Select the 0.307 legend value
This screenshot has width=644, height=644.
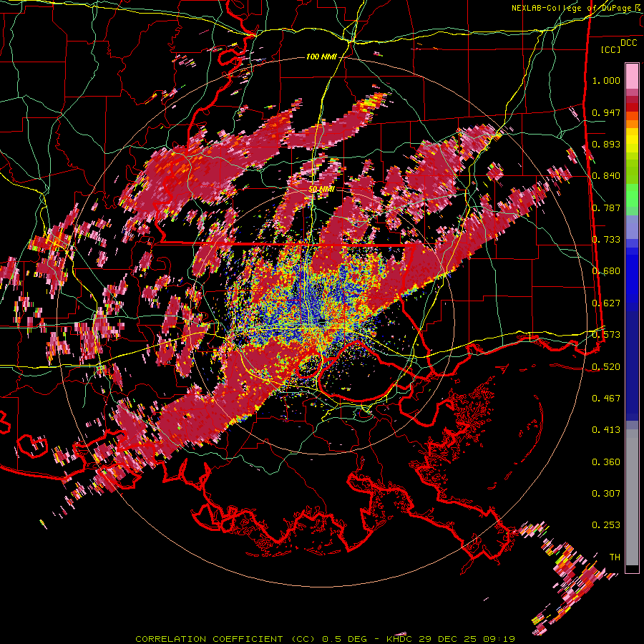[606, 494]
